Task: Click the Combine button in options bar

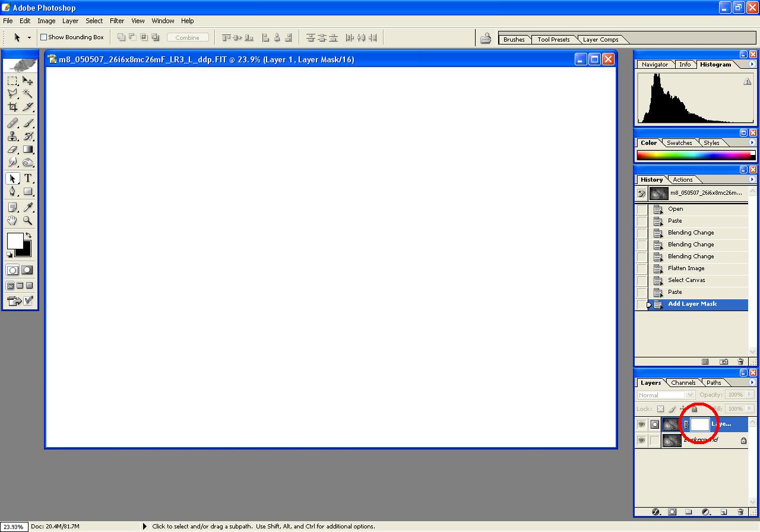Action: (x=187, y=37)
